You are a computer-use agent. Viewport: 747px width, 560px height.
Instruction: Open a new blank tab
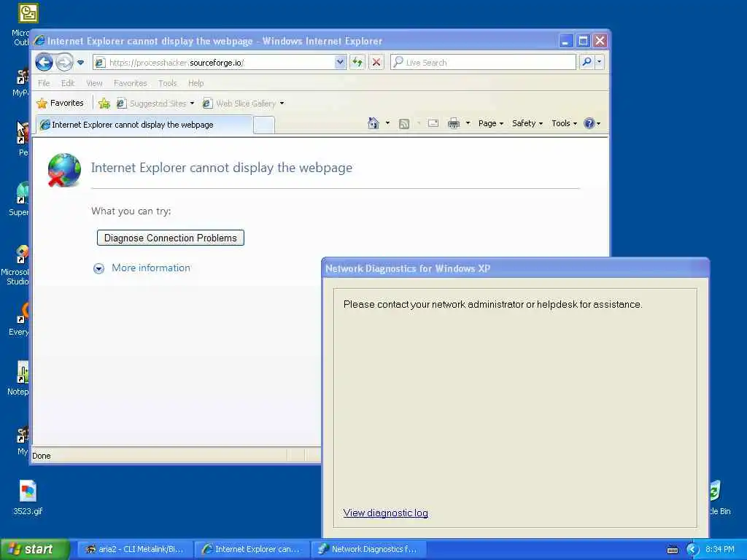click(x=264, y=125)
